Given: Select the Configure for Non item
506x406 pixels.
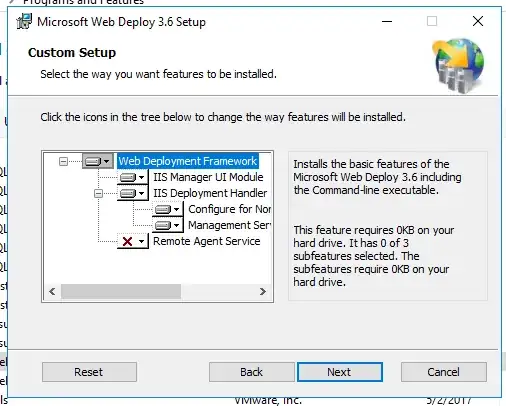Looking at the screenshot, I should pyautogui.click(x=230, y=209).
